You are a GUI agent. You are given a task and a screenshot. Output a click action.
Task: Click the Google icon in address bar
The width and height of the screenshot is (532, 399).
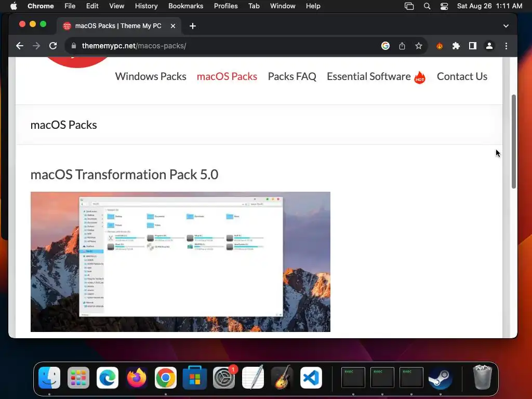(x=385, y=46)
